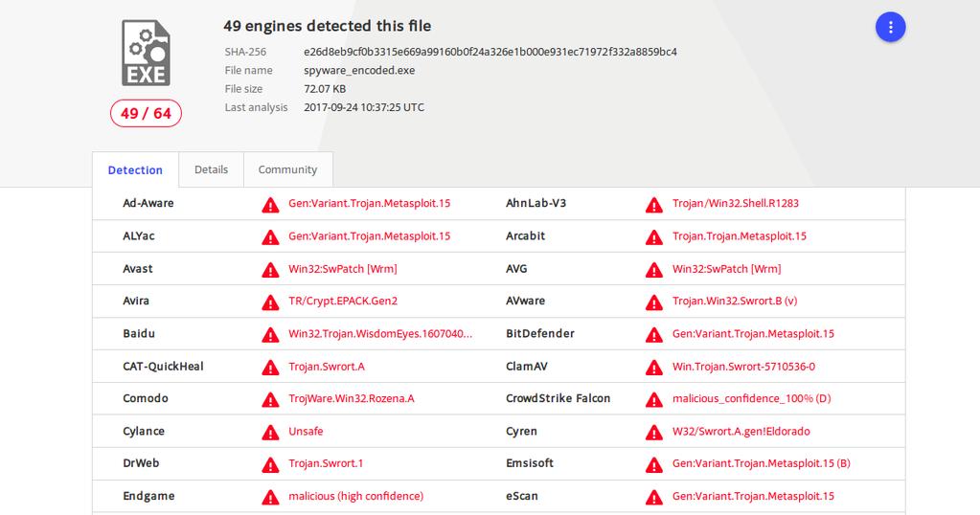980x515 pixels.
Task: Click DrWeb result Trojan.Swrort.1
Action: pos(326,463)
